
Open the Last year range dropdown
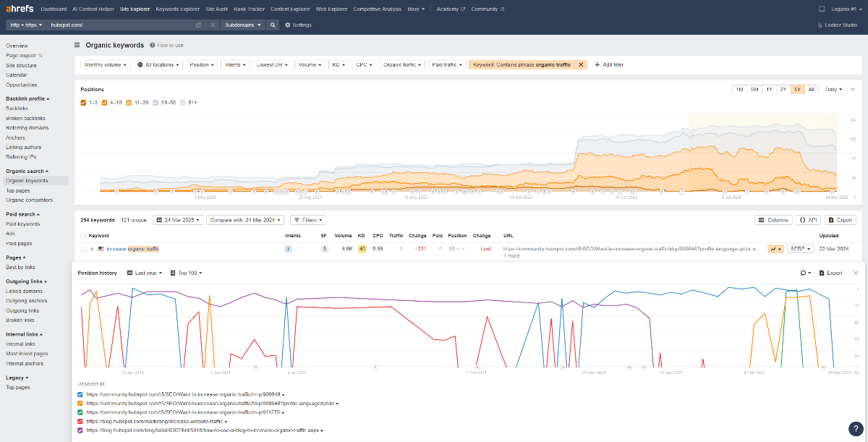(x=145, y=273)
